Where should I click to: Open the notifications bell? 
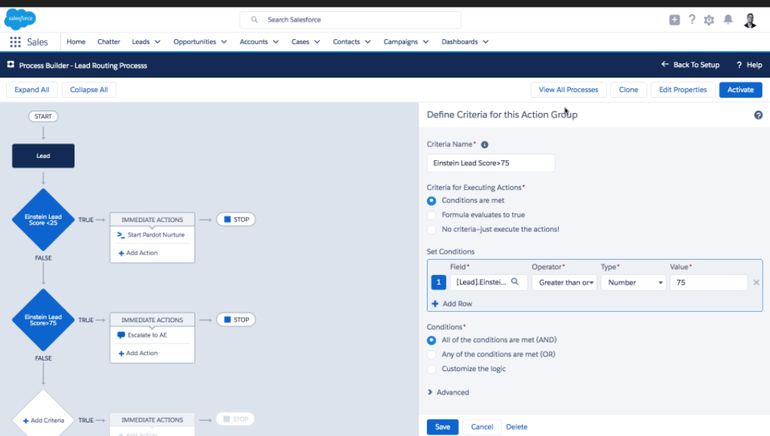(x=728, y=20)
